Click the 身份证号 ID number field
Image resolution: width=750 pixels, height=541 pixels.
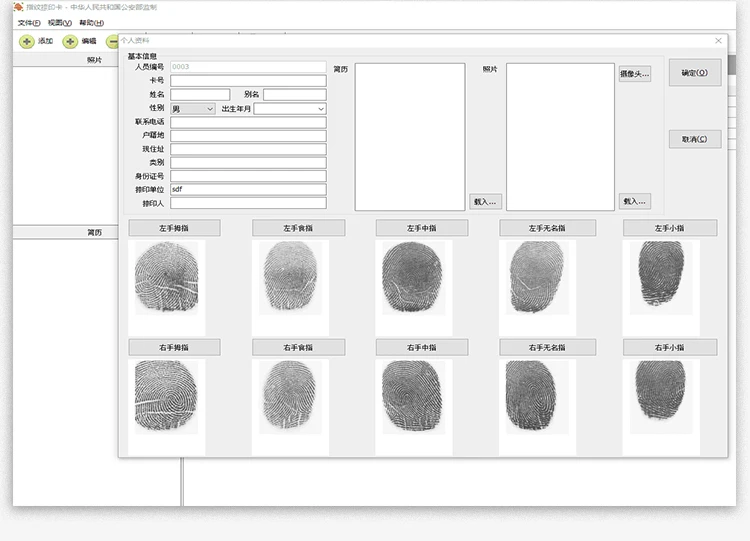click(x=248, y=176)
